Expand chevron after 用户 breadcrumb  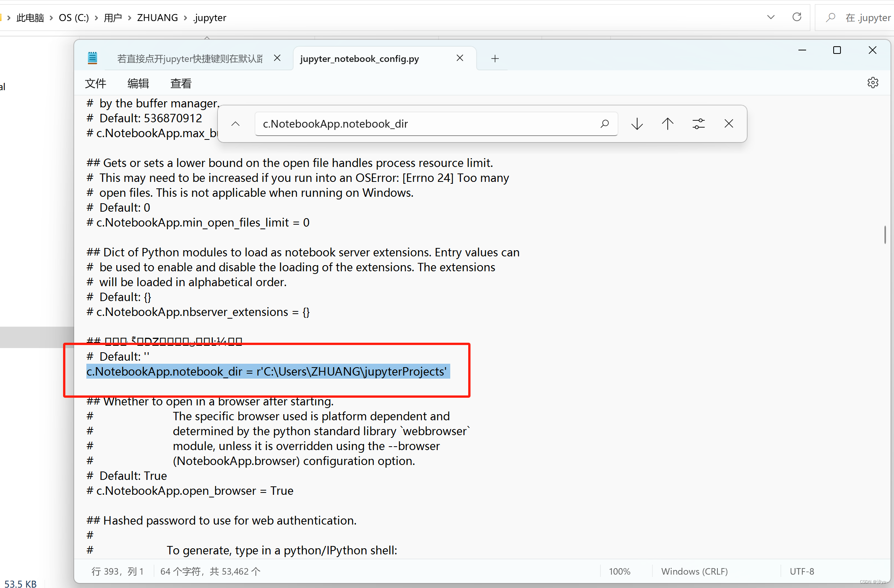point(130,18)
